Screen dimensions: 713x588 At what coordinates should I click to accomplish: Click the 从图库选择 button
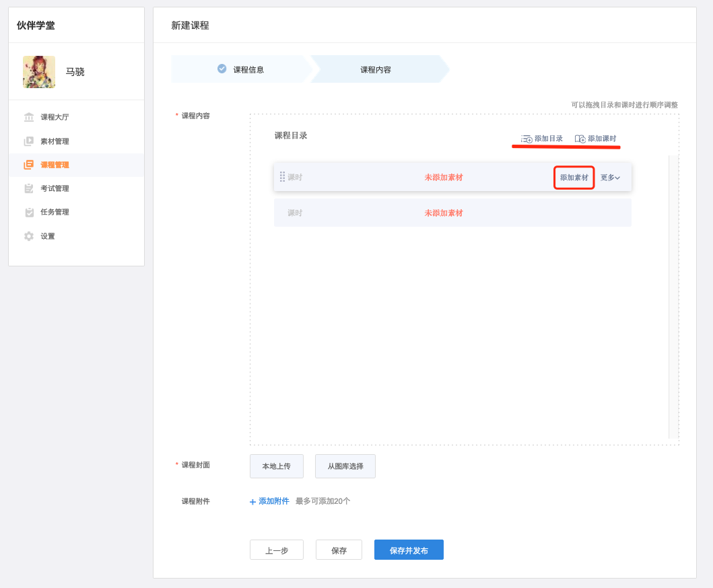coord(345,466)
